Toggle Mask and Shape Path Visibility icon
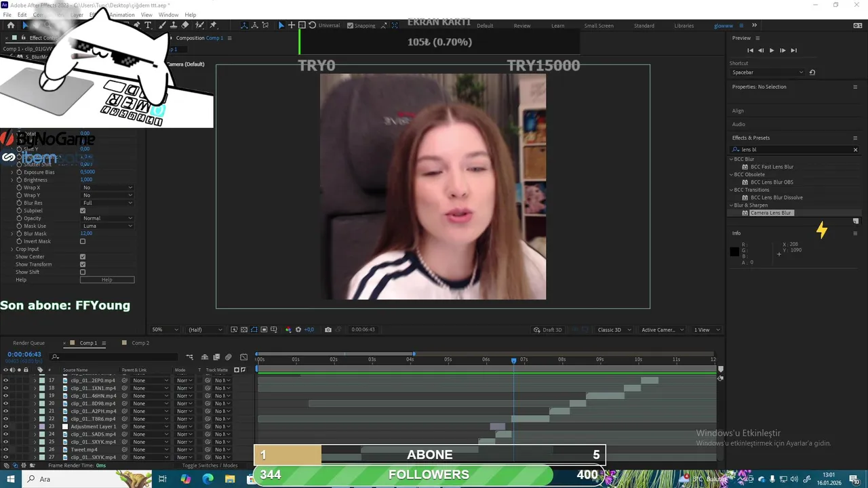This screenshot has height=488, width=868. coord(254,329)
